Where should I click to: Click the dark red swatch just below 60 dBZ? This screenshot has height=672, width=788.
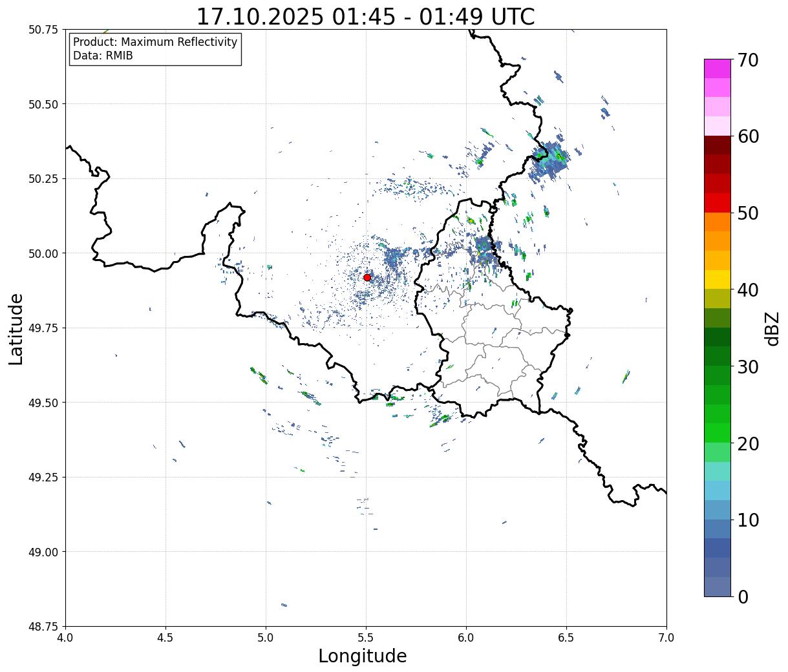click(718, 145)
